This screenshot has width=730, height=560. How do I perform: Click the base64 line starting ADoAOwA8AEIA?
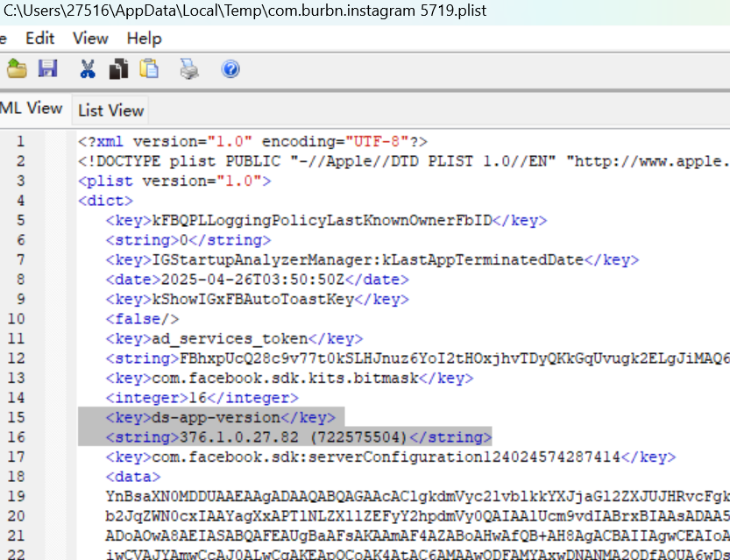418,535
